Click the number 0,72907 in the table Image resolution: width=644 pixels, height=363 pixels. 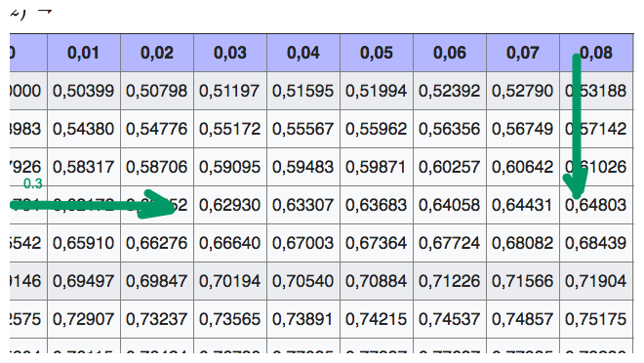click(84, 319)
